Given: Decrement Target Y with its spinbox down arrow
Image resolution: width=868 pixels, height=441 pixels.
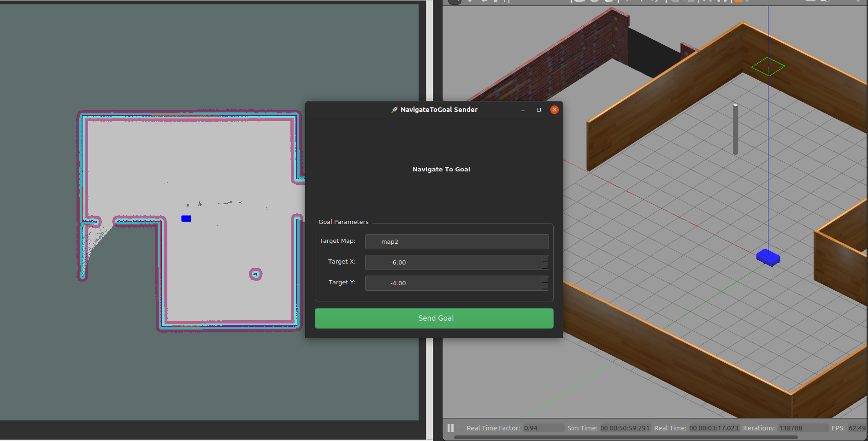Looking at the screenshot, I should (x=546, y=286).
